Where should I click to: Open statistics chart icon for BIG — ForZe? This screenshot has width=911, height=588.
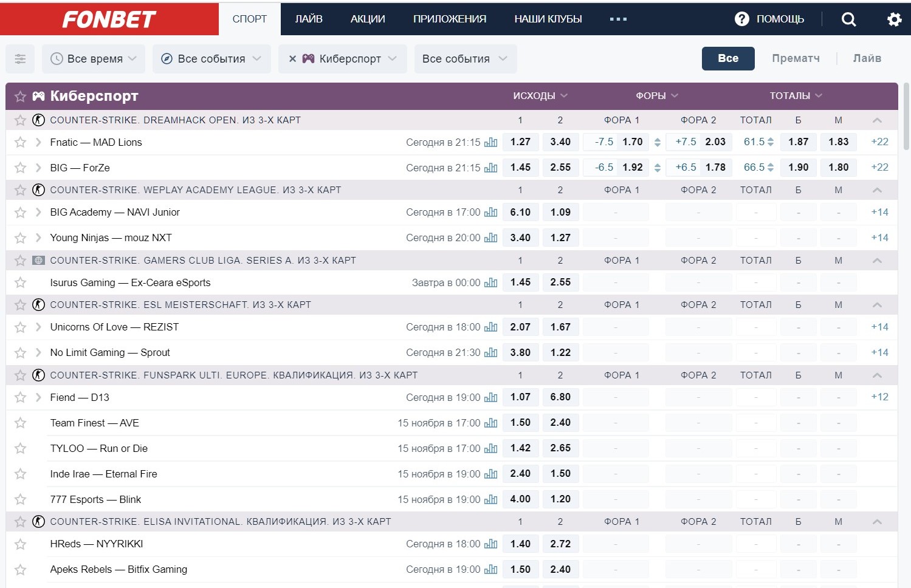491,168
